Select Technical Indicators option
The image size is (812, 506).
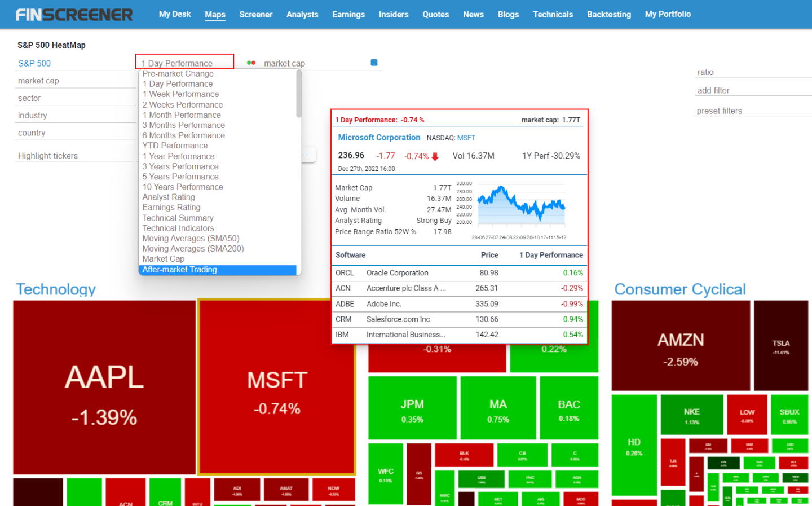coord(218,228)
